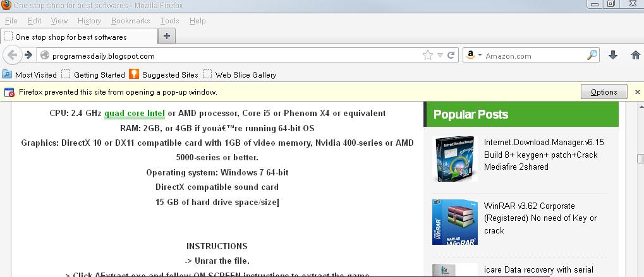Select the 'One stop shop for best softwares' tab
This screenshot has width=644, height=277.
79,37
